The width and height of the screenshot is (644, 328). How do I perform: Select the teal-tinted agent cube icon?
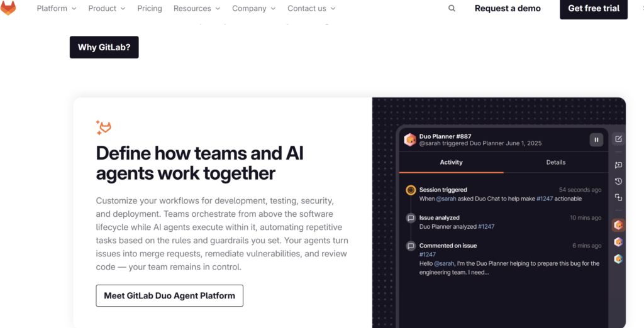tap(619, 259)
